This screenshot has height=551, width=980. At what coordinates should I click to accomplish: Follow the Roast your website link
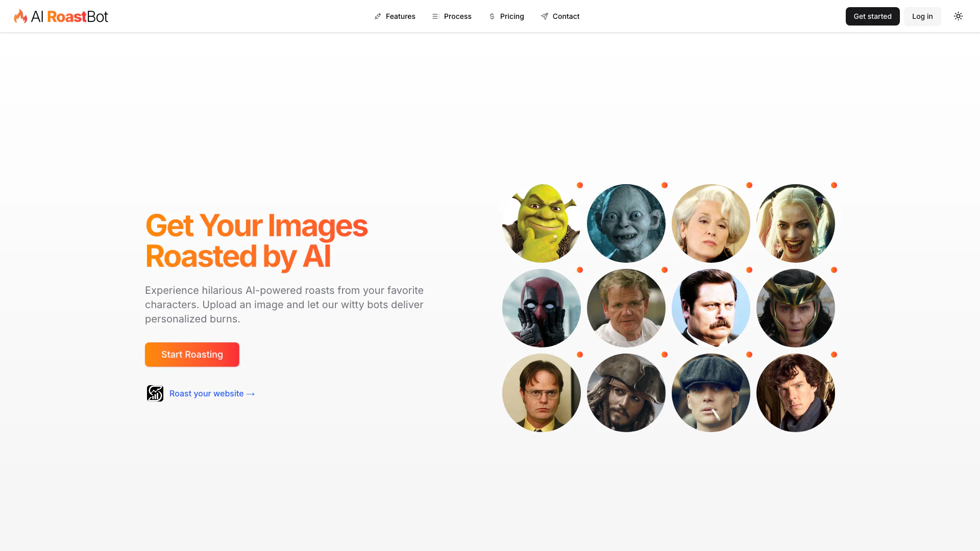(212, 393)
